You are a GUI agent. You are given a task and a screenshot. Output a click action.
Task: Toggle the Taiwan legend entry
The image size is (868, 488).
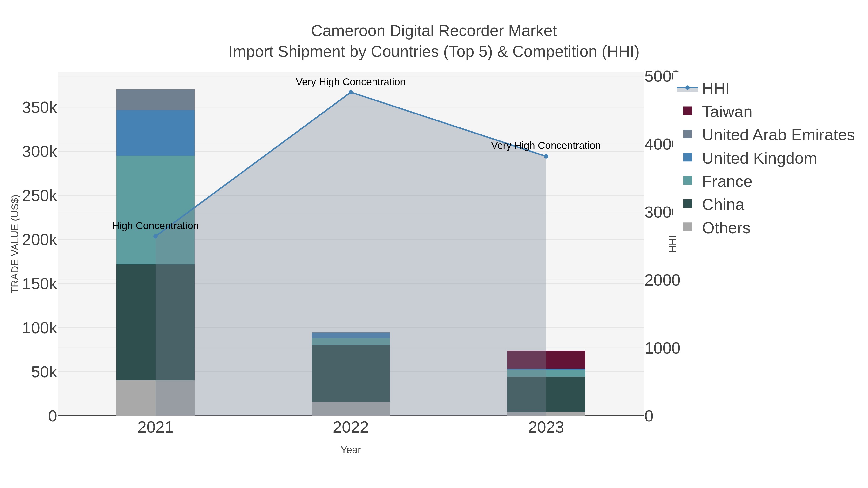click(718, 112)
